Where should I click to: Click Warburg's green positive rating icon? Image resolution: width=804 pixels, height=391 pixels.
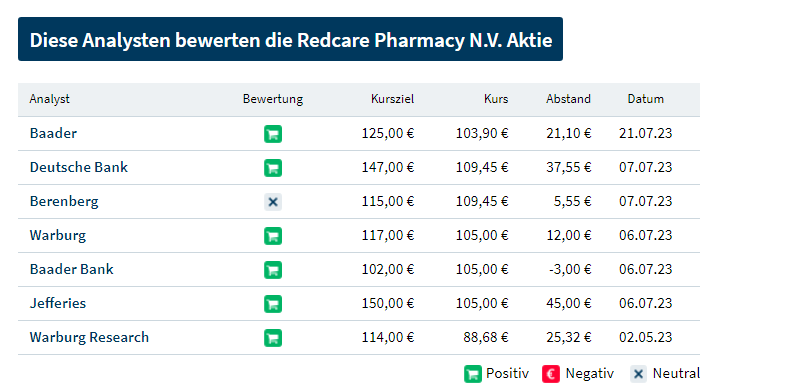[x=273, y=236]
